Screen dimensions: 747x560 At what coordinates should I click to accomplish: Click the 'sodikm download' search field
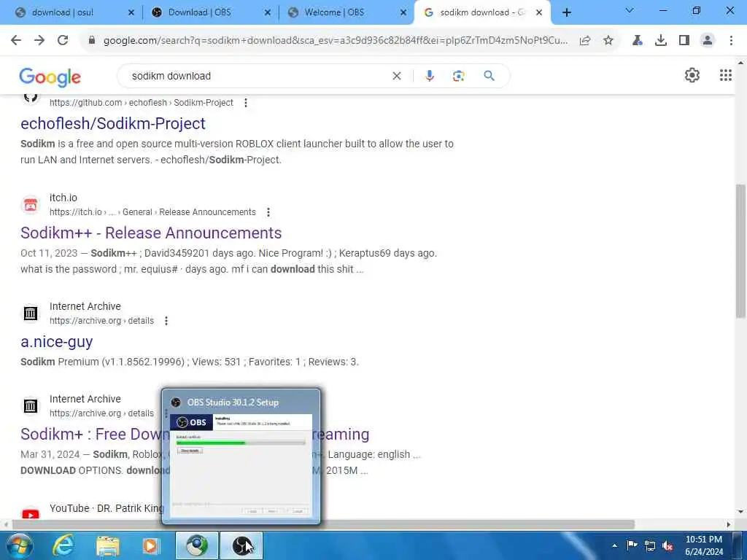coord(258,76)
